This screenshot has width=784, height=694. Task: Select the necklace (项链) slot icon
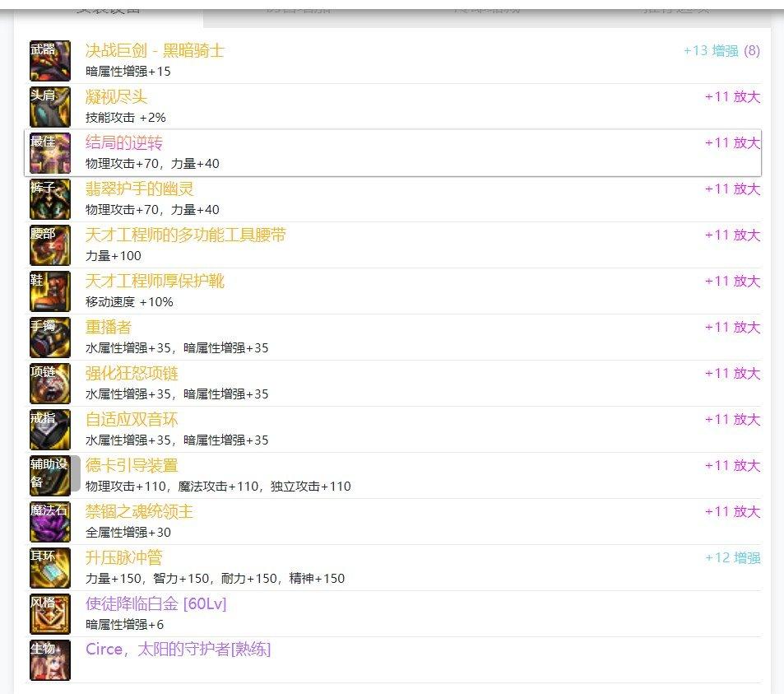50,383
